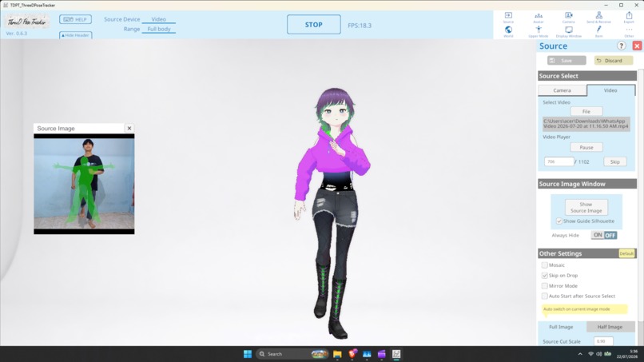Open the Source panel help icon
Screen dimensions: 644x362
pyautogui.click(x=621, y=46)
